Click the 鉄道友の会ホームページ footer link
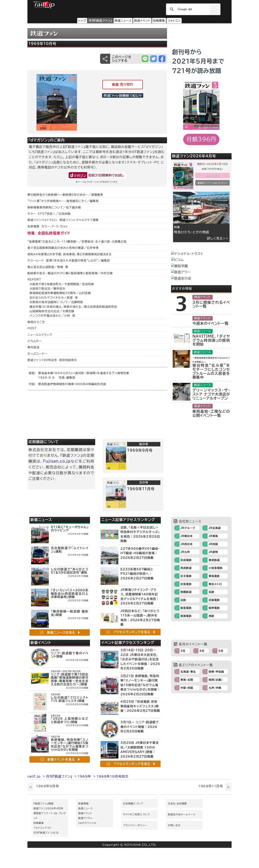Viewport: 259px width, 868px height. click(x=182, y=815)
